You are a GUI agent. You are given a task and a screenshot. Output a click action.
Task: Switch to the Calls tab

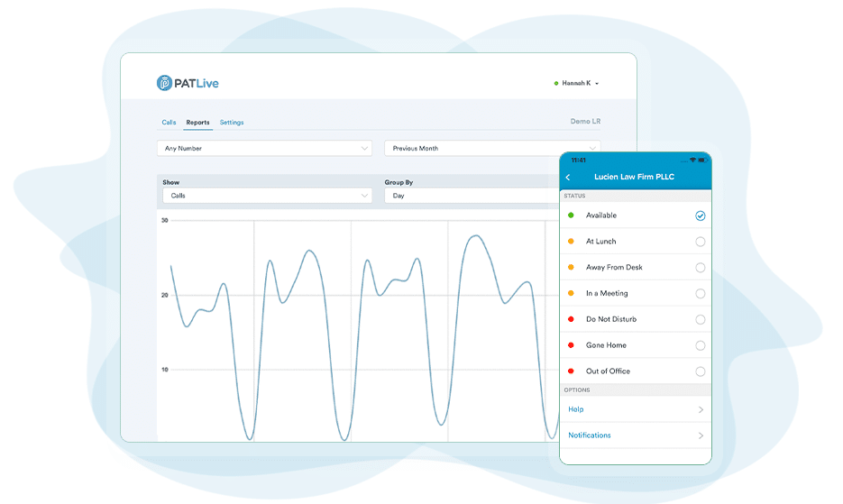pyautogui.click(x=169, y=123)
